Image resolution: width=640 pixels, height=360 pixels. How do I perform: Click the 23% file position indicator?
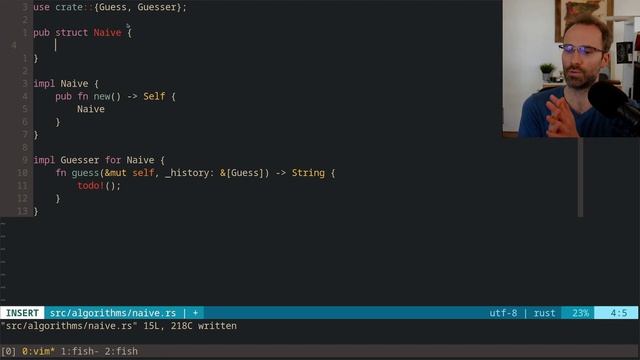pos(580,313)
